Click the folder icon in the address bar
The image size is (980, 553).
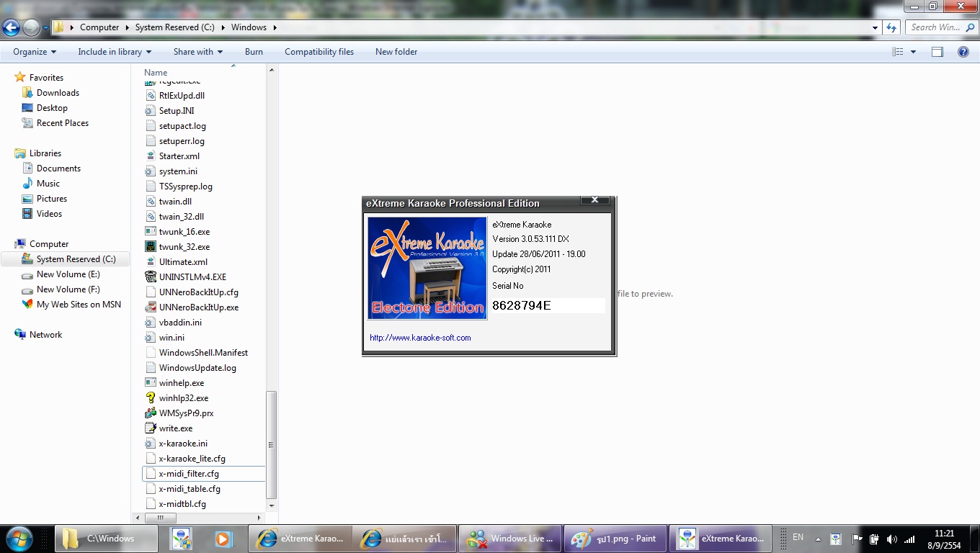(60, 27)
